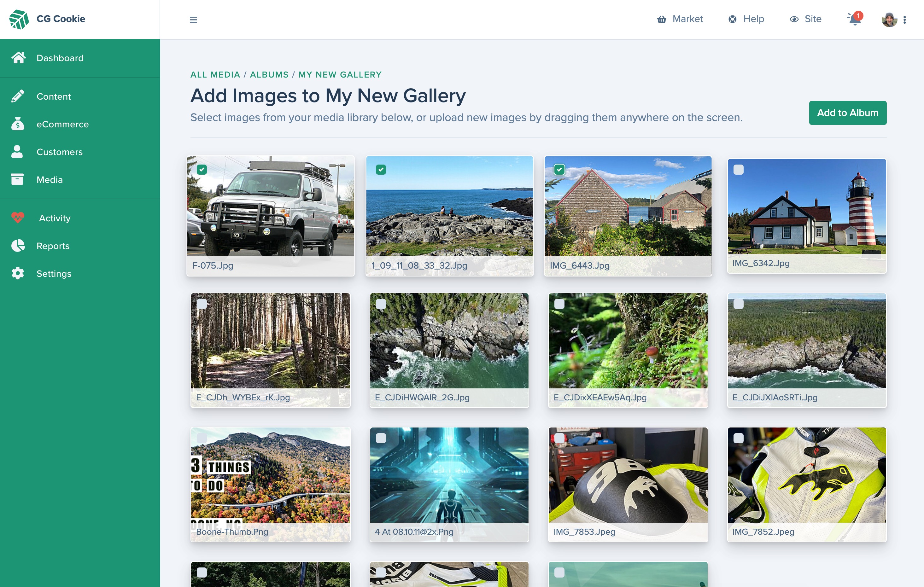
Task: Check the E_CJDh_WYBEx_rK.Jpg checkbox
Action: coord(202,304)
